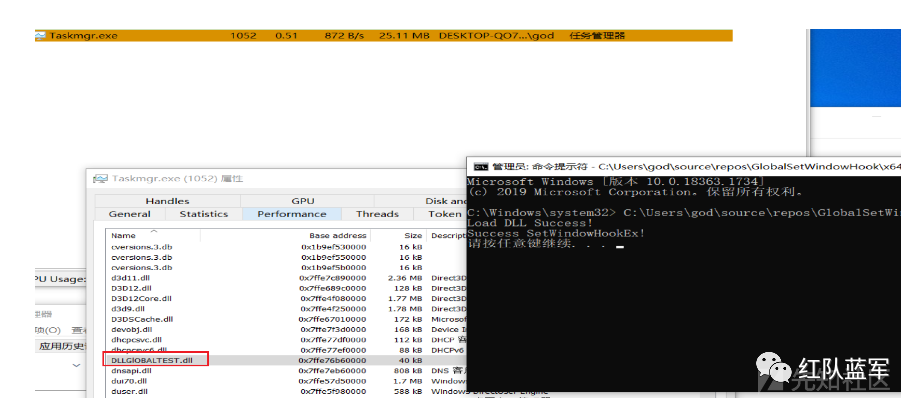This screenshot has height=410, width=920.
Task: Select the duser.dll module row
Action: [286, 391]
